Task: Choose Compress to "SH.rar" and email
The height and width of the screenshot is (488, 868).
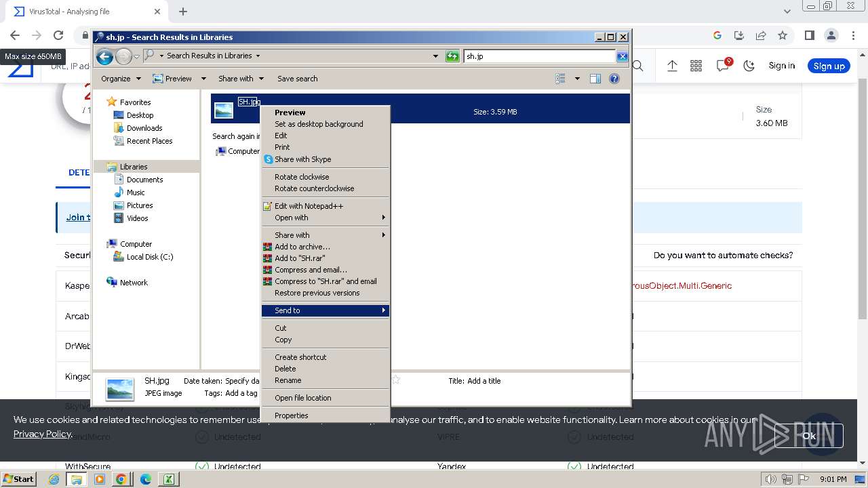Action: pyautogui.click(x=325, y=281)
